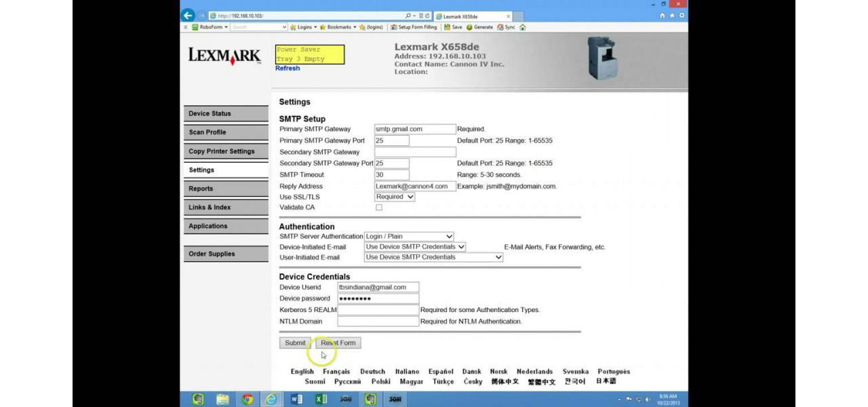Switch language to Français
The image size is (868, 407).
(x=336, y=372)
